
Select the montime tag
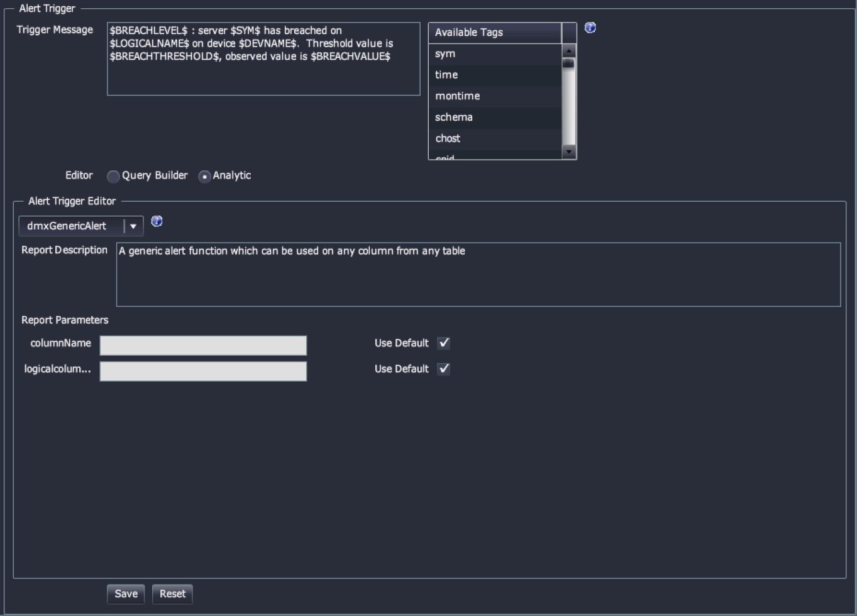click(495, 97)
